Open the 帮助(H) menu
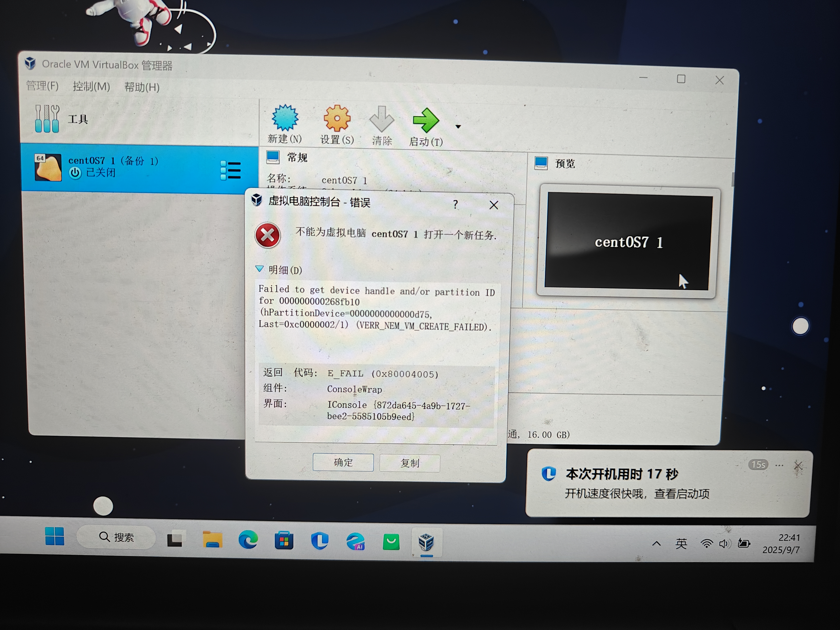This screenshot has height=630, width=840. click(142, 87)
